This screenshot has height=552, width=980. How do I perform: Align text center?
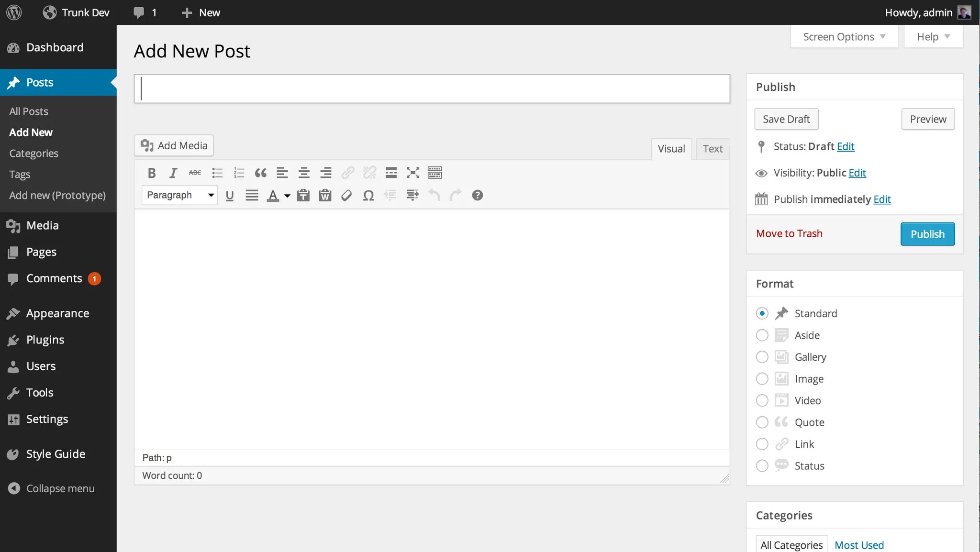[x=304, y=173]
